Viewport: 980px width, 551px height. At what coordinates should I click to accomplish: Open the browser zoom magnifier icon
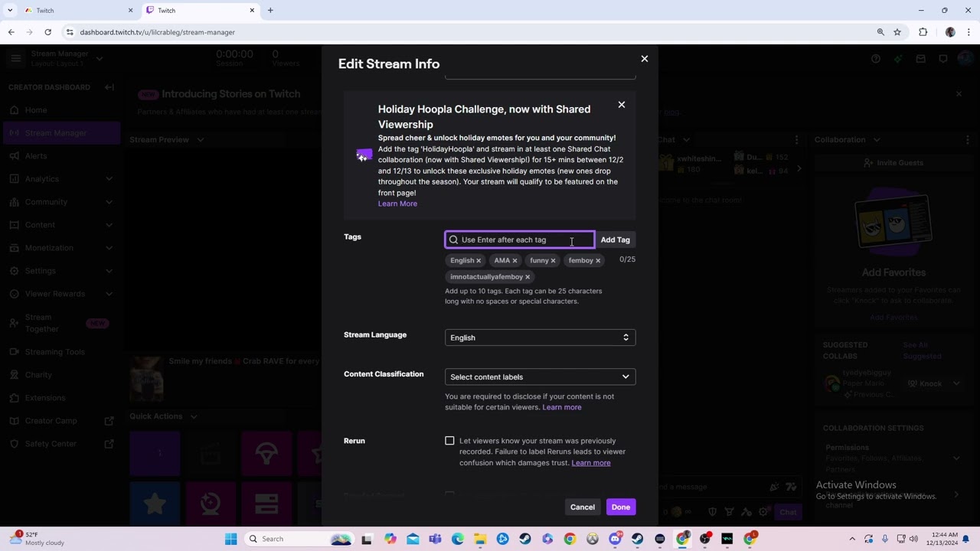pos(880,32)
